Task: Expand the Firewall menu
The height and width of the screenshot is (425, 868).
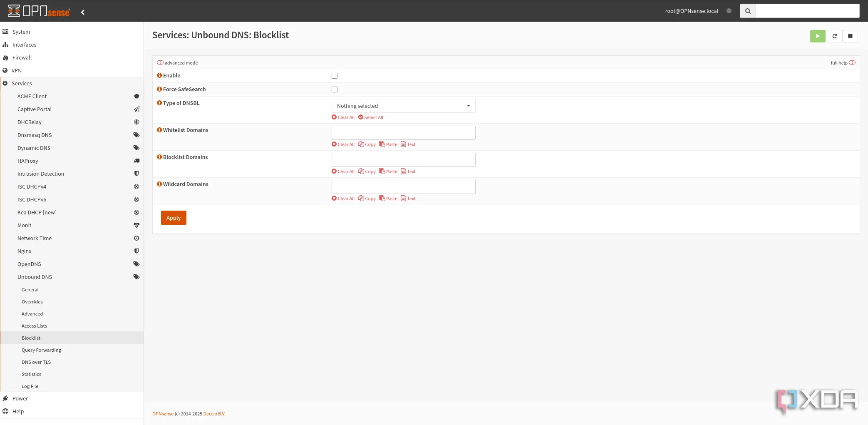Action: (72, 57)
